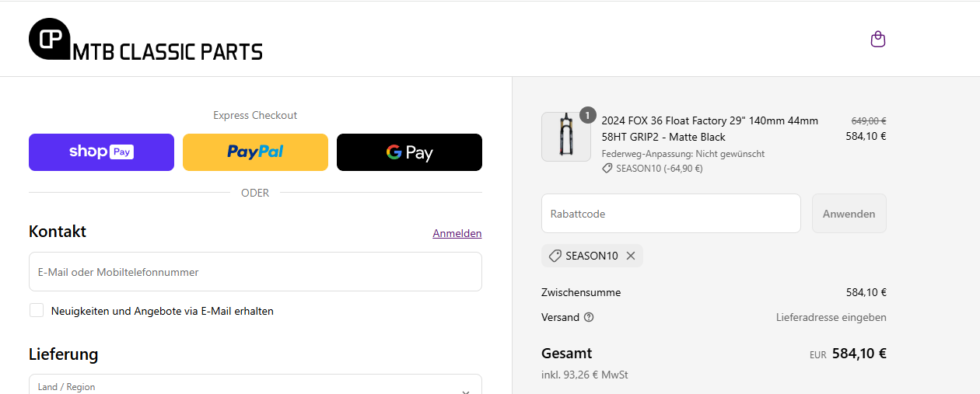Screen dimensions: 980x394
Task: Select the FOX 36 fork product thumbnail
Action: [x=565, y=137]
